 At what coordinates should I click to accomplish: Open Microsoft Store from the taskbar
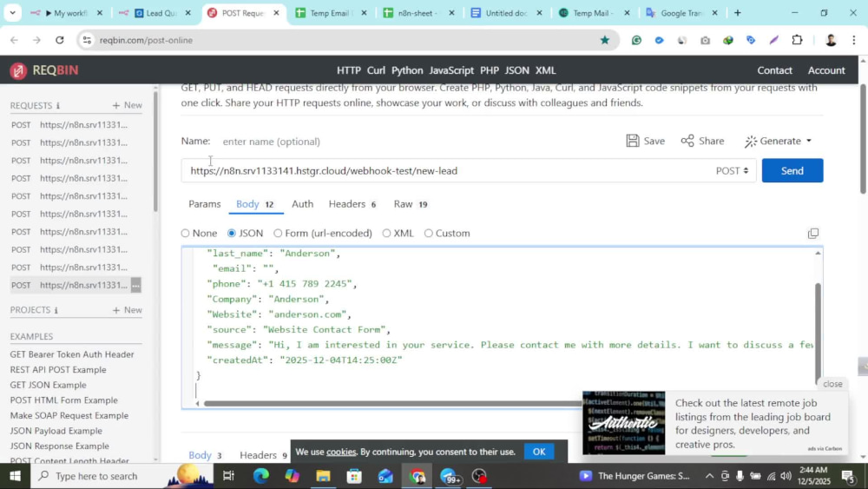(x=354, y=476)
